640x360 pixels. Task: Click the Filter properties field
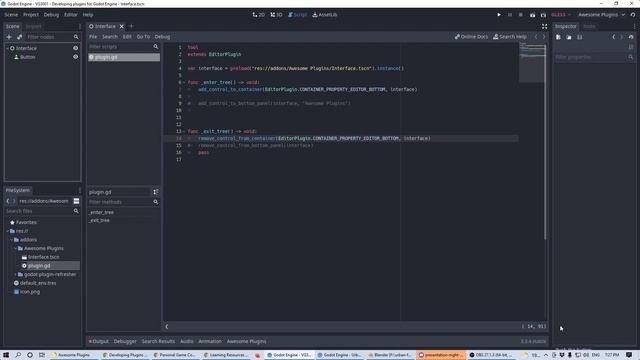[x=594, y=57]
